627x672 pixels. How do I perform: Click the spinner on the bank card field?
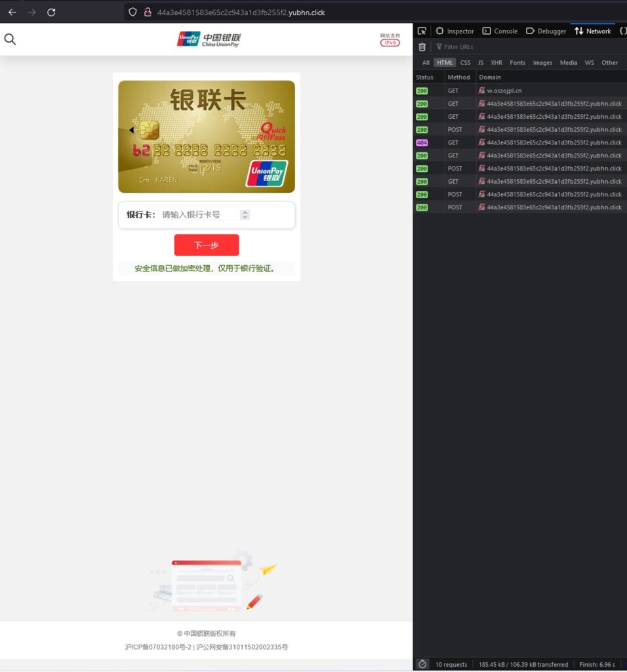point(247,215)
